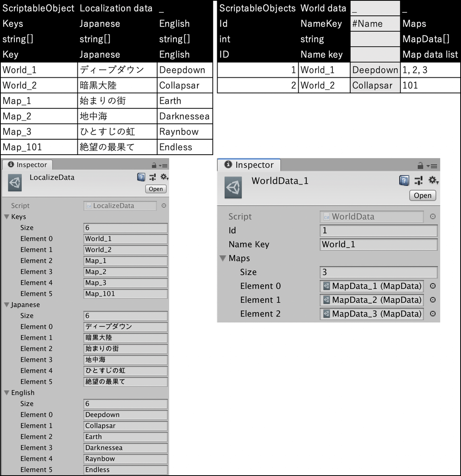Screen dimensions: 461x476
Task: Click Keys field containing World_2
Action: coord(125,250)
